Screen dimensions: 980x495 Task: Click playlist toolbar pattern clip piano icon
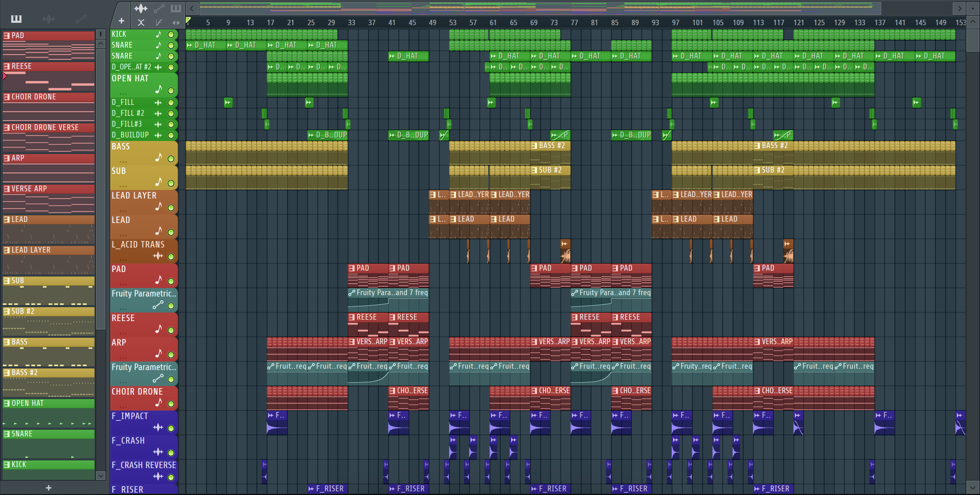click(x=176, y=8)
